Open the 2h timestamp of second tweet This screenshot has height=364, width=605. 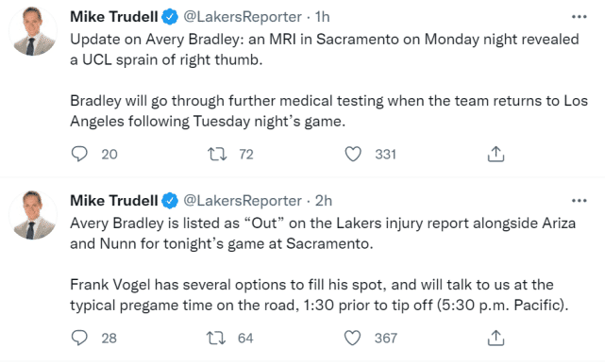pos(324,201)
